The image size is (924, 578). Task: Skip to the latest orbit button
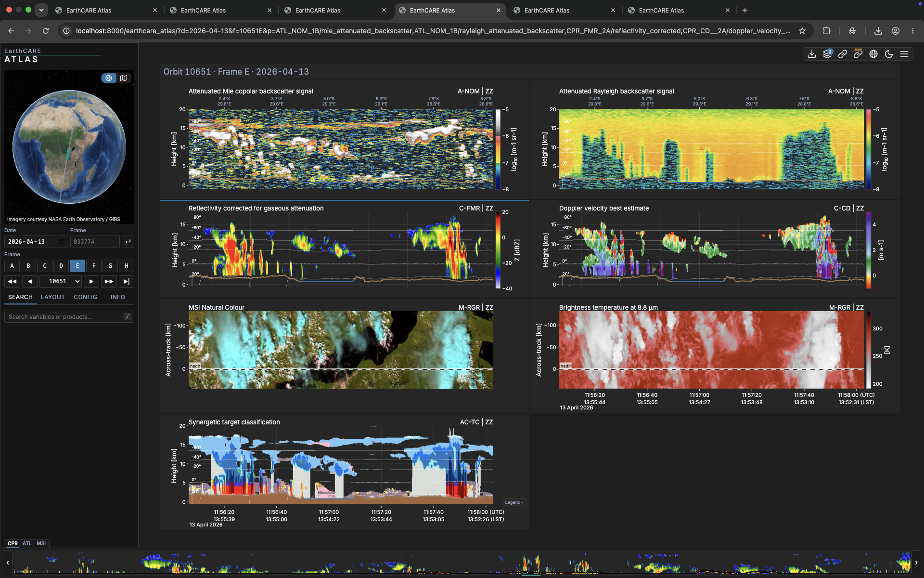click(126, 281)
